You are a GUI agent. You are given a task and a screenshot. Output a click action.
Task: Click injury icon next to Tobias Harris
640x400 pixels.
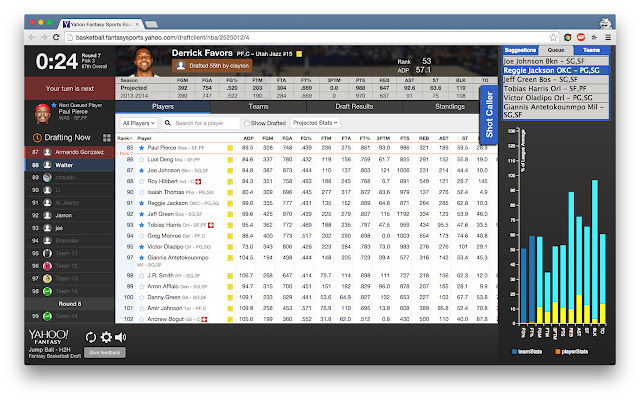211,225
